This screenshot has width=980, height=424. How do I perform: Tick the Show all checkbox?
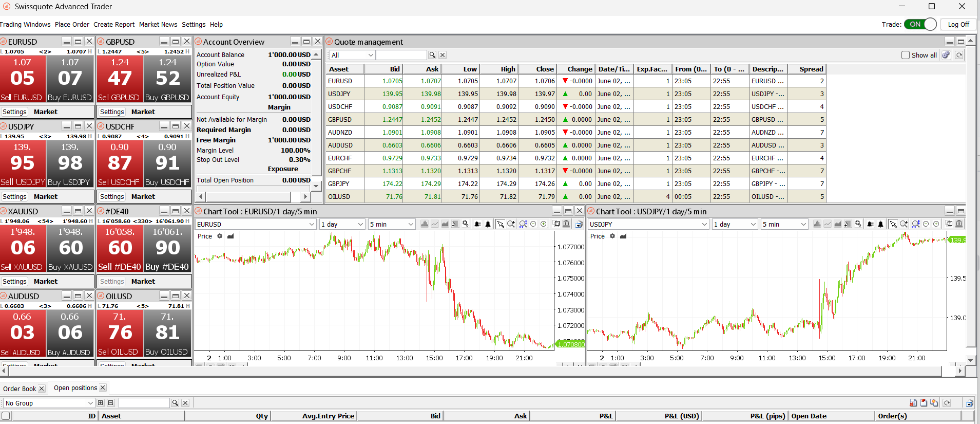click(x=906, y=55)
